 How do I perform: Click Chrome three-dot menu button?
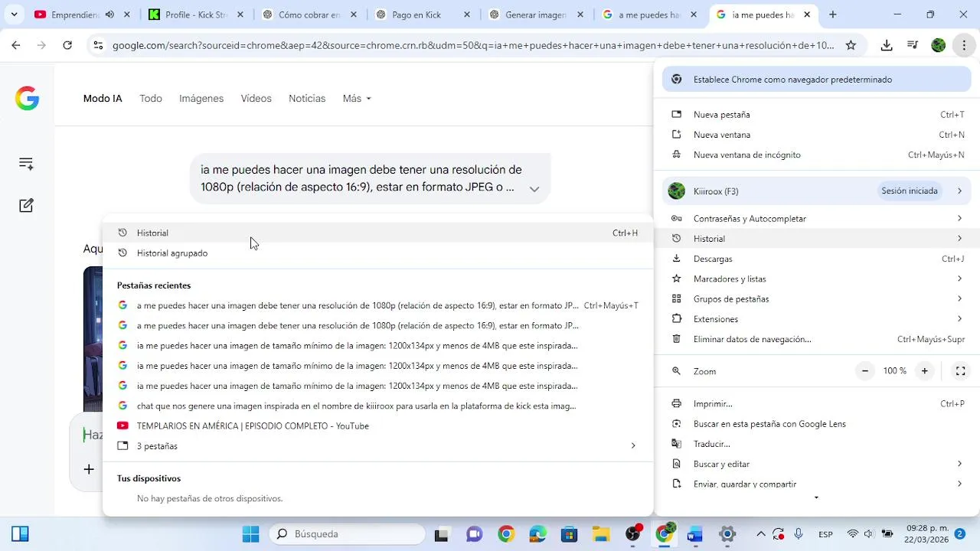pyautogui.click(x=964, y=45)
